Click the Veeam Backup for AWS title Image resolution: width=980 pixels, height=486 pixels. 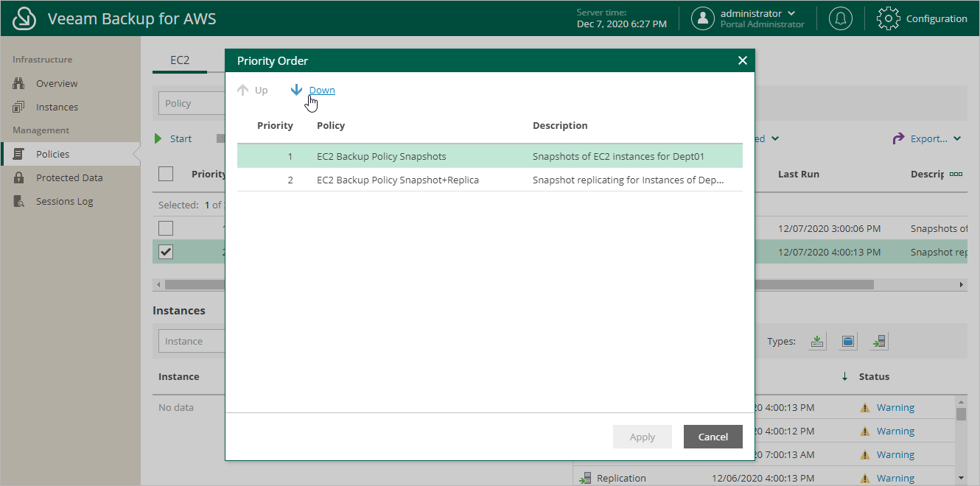132,18
